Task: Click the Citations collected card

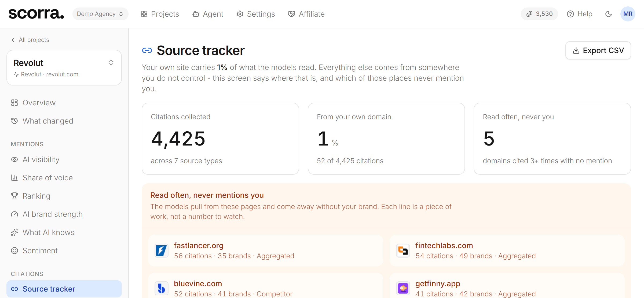Action: pos(220,139)
